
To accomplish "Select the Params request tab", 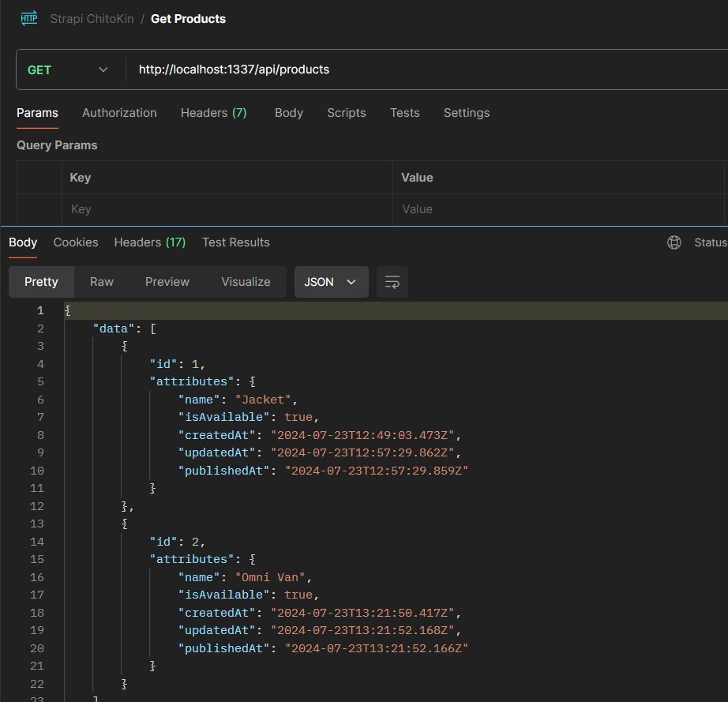I will (x=38, y=113).
